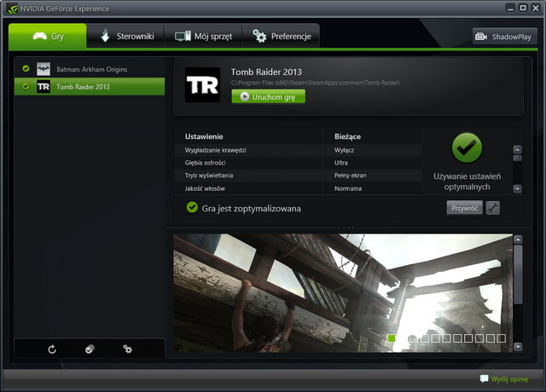Open the Mój sprzęt tab
The width and height of the screenshot is (546, 392).
point(203,36)
